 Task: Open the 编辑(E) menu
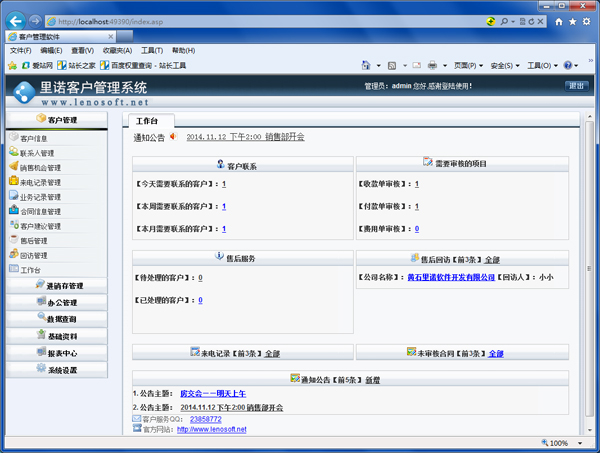[x=51, y=51]
